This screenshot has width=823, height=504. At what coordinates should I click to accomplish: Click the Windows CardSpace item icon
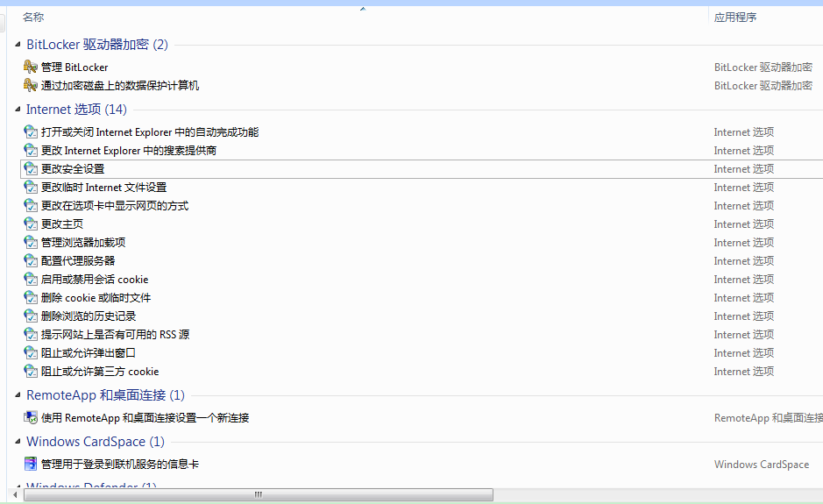(31, 464)
